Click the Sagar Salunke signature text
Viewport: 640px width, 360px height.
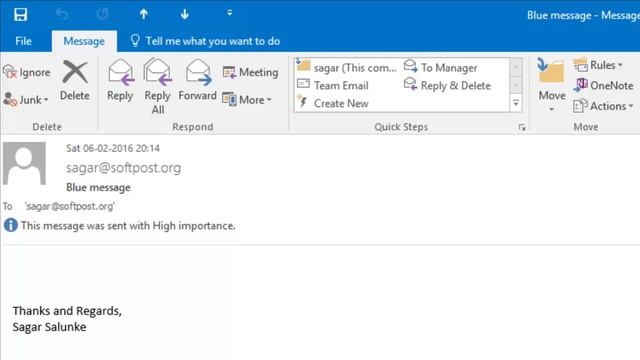click(49, 327)
